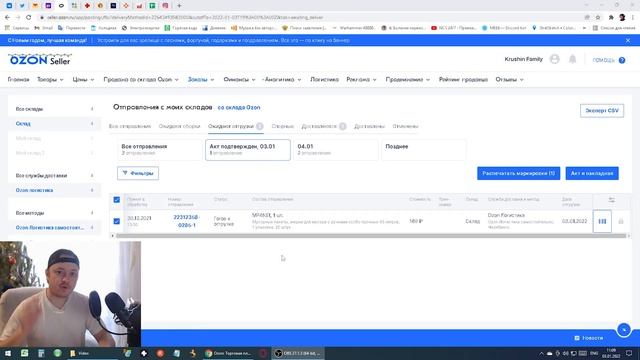Click Акт и накладная button
The image size is (640, 360).
point(592,173)
